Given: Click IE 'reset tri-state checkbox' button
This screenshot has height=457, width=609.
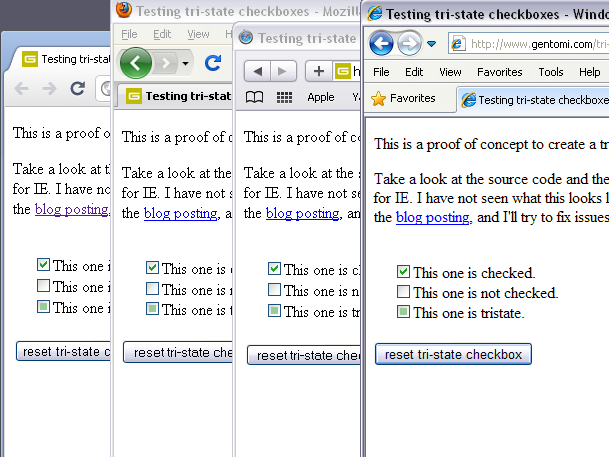Looking at the screenshot, I should pyautogui.click(x=453, y=354).
